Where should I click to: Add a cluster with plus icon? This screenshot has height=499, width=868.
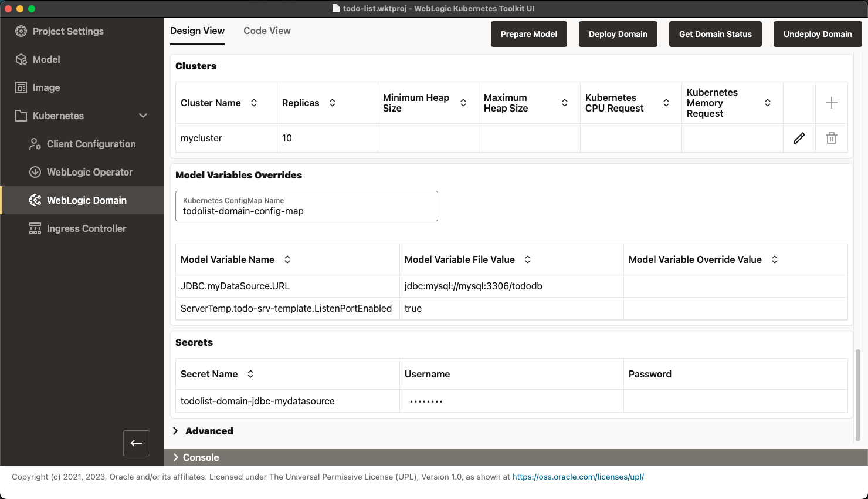click(x=832, y=103)
